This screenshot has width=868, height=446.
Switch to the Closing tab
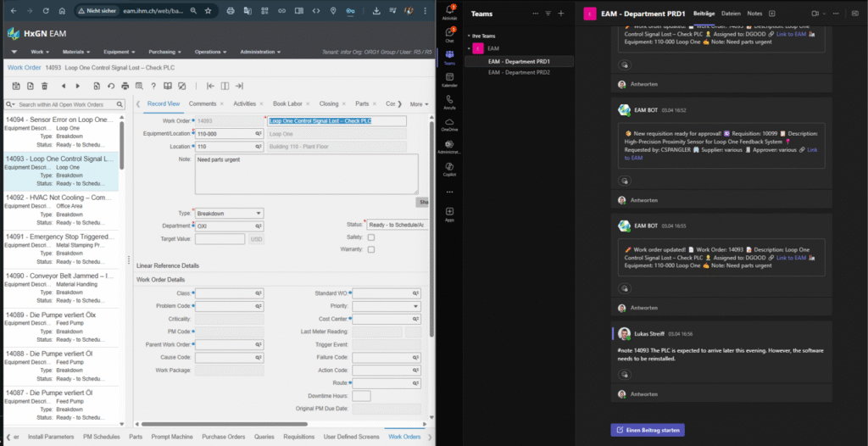(329, 103)
